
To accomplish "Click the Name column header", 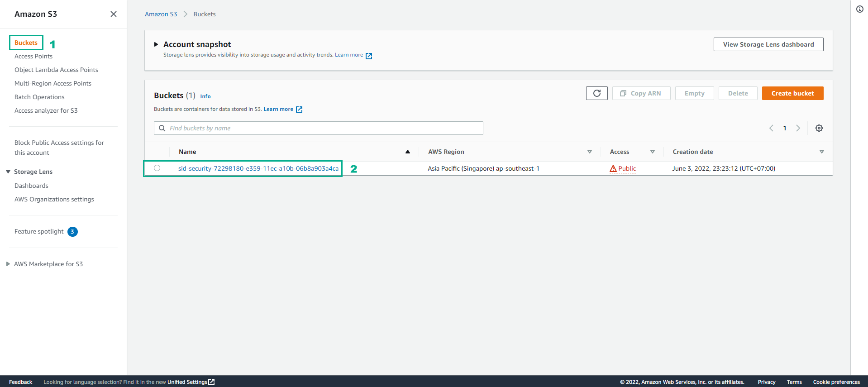I will [x=187, y=152].
